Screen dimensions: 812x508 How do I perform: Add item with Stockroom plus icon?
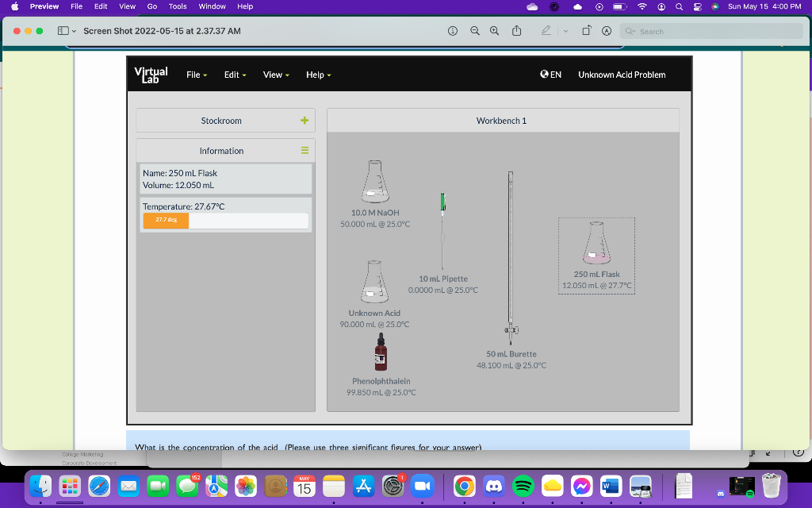point(304,121)
